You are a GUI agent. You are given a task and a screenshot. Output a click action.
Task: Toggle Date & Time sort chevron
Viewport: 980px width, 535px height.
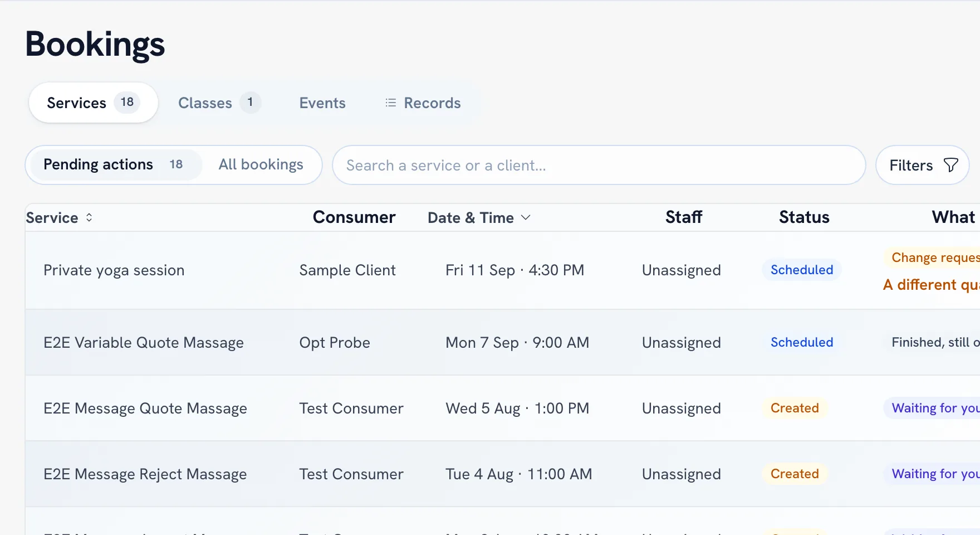pos(526,217)
